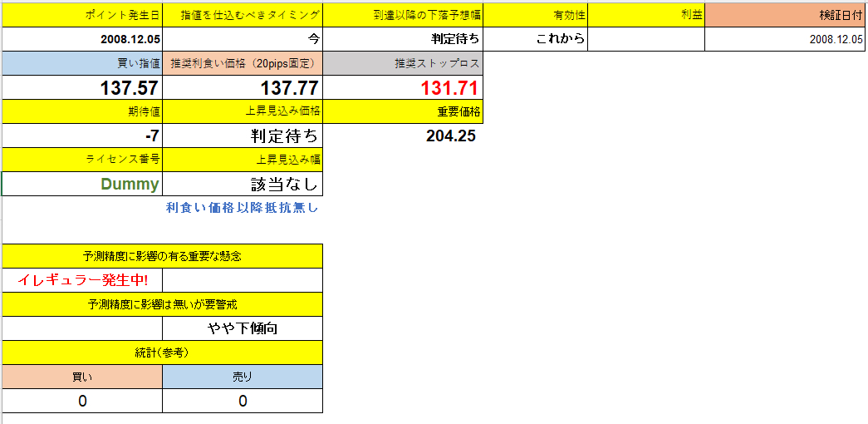Click the 今 timing value cell
The height and width of the screenshot is (424, 868).
(x=243, y=39)
